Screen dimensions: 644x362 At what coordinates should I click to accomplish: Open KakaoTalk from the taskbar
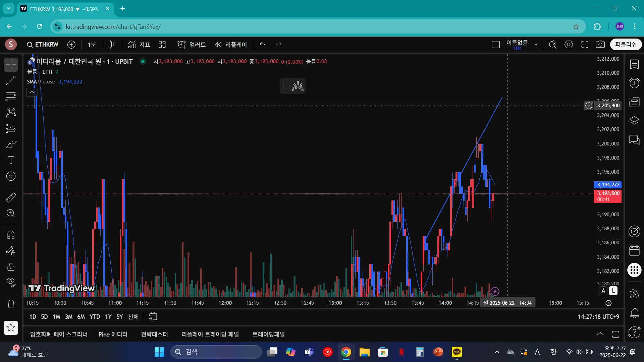pos(457,352)
